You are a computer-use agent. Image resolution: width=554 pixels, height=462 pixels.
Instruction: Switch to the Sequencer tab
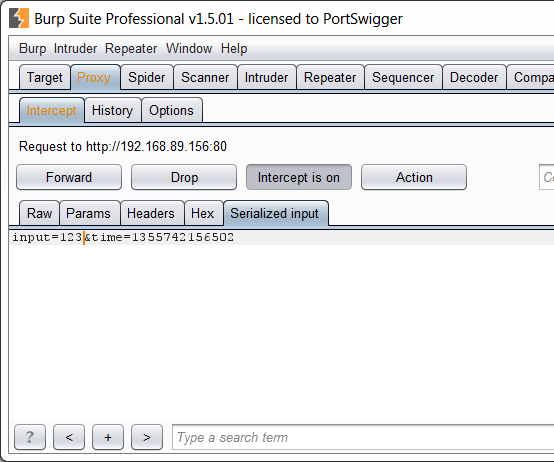click(403, 77)
